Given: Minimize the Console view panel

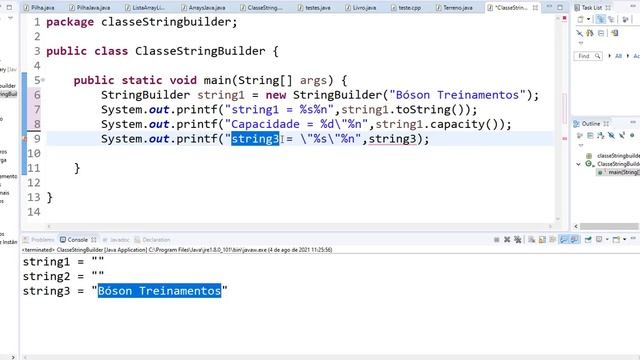Looking at the screenshot, I should (x=633, y=238).
